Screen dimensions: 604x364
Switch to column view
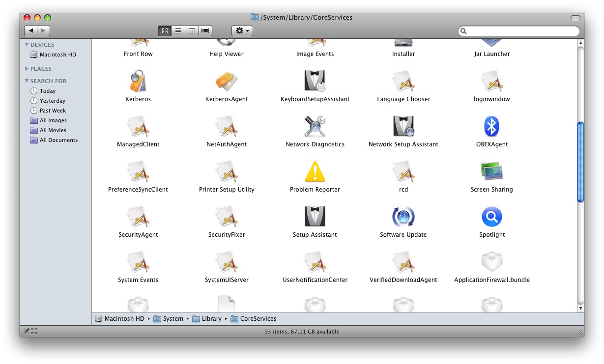192,31
